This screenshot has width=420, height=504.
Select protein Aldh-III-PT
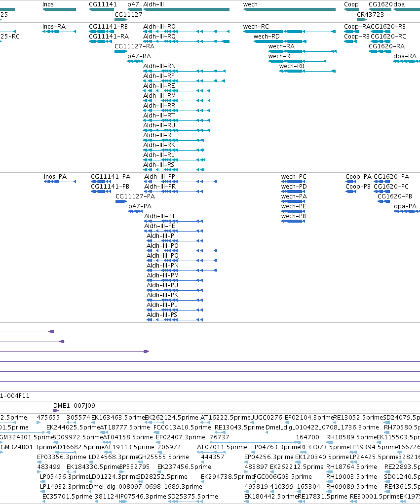pyautogui.click(x=174, y=221)
